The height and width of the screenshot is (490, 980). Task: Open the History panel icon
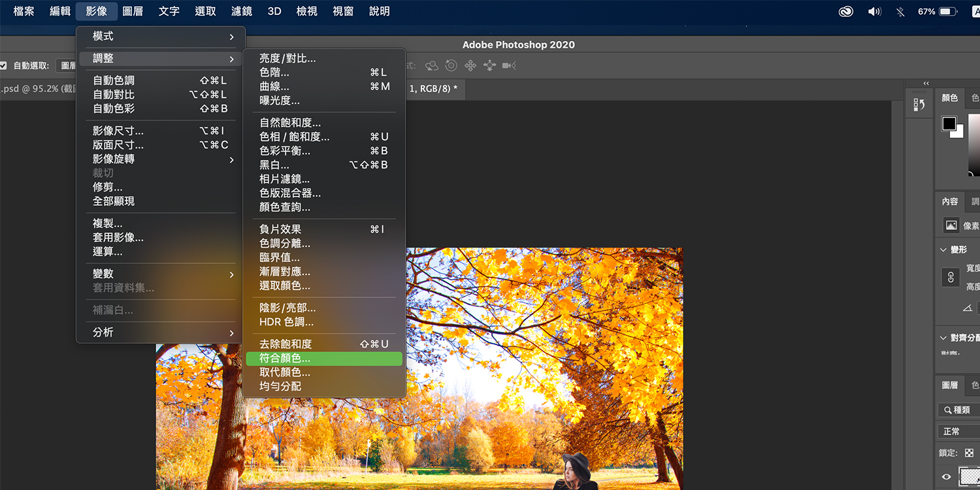coord(919,104)
